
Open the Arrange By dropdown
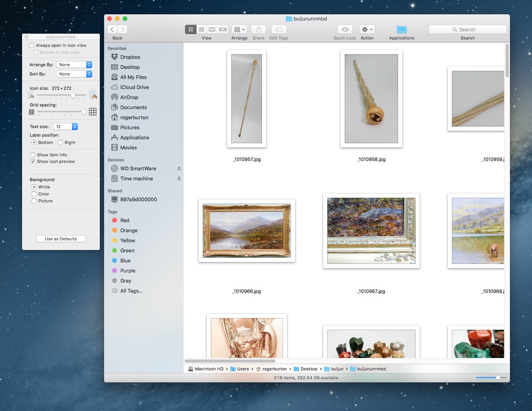pos(74,64)
